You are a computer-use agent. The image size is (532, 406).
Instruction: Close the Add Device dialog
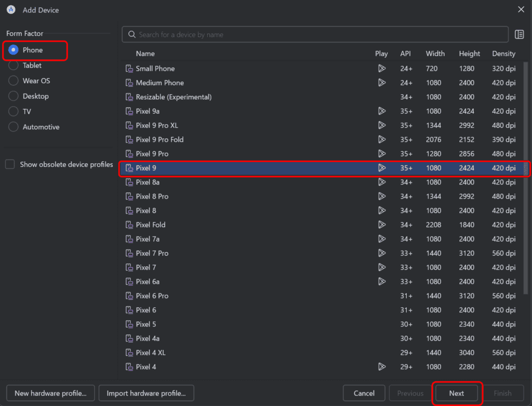point(521,9)
